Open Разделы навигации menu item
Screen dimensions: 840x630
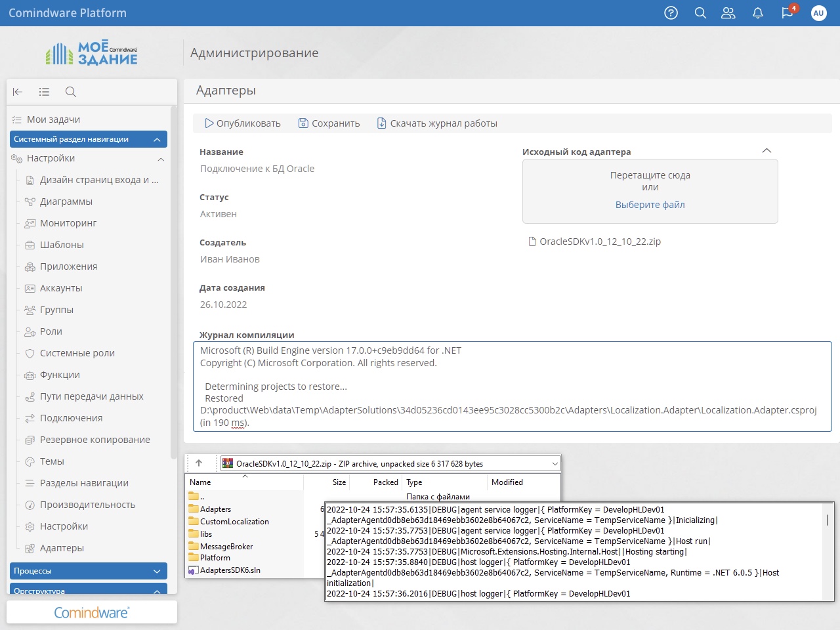click(x=84, y=483)
